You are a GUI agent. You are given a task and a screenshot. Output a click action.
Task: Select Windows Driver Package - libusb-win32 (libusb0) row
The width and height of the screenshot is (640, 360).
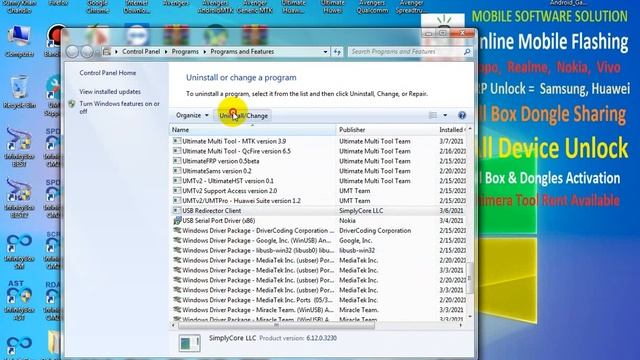(x=318, y=250)
